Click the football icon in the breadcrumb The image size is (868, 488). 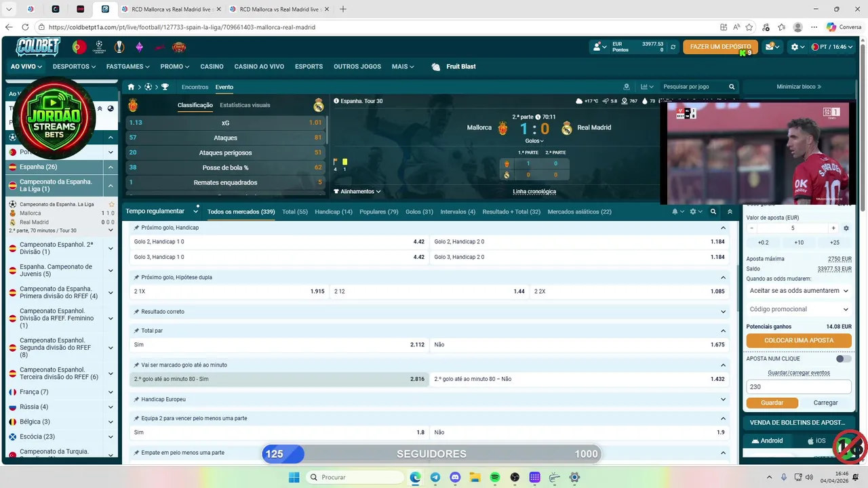[x=148, y=87]
